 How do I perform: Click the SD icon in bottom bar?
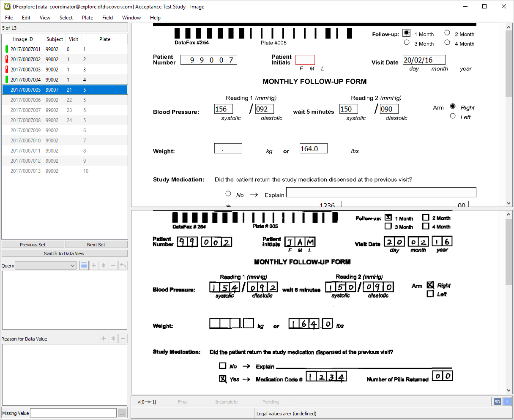tap(497, 402)
